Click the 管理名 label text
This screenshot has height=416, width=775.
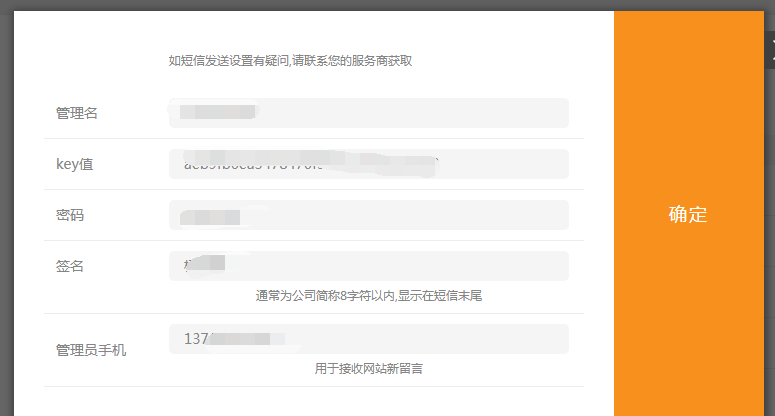point(77,113)
